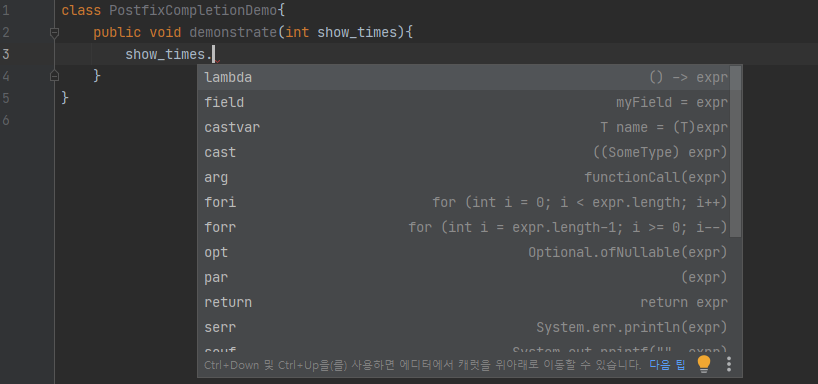Click the demonstrate method name
818x384 pixels.
[x=233, y=32]
